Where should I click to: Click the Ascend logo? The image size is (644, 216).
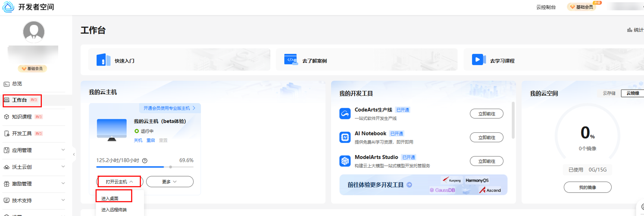tap(491, 190)
